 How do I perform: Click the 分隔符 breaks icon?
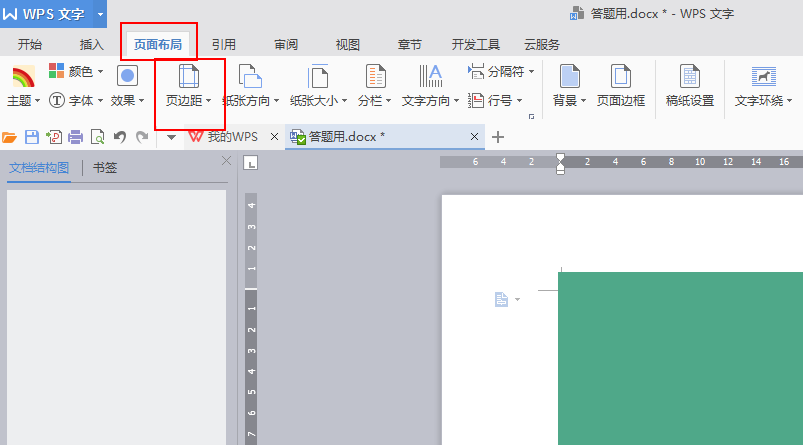pyautogui.click(x=476, y=71)
